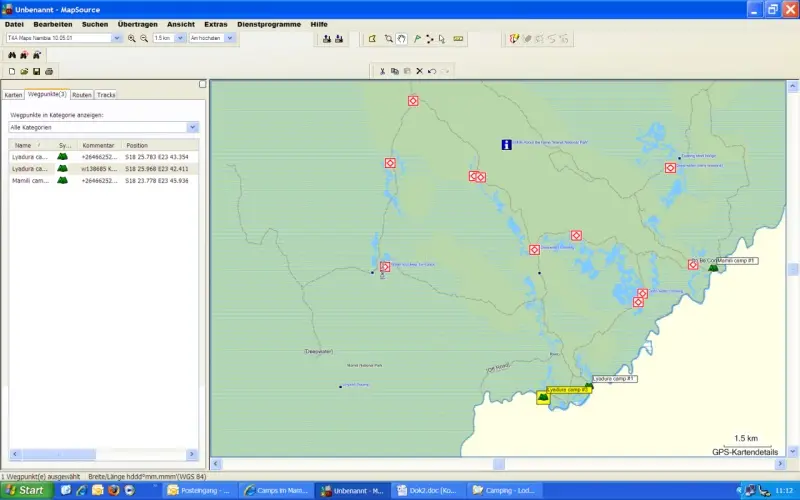Open the Übertragen menu
Screen dimensions: 800x500
pyautogui.click(x=137, y=24)
